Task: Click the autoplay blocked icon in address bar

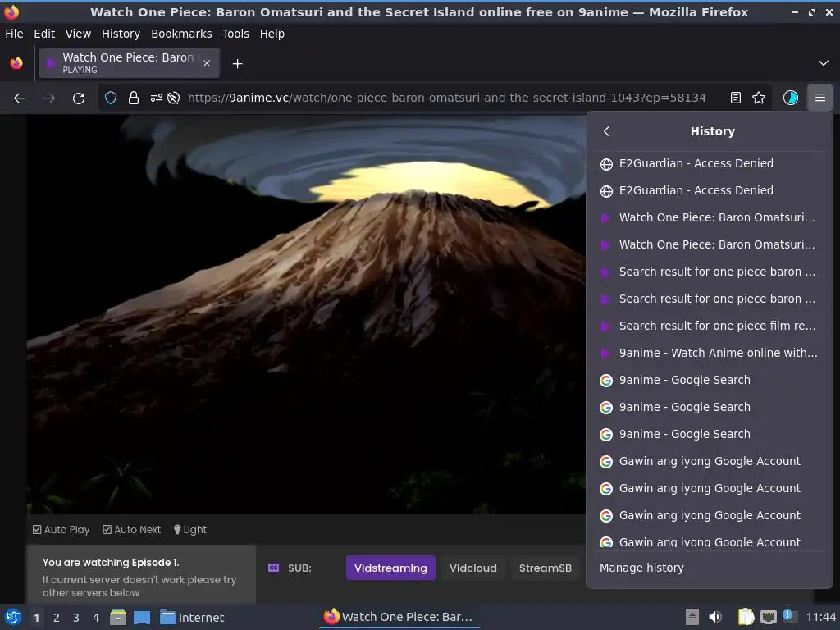Action: (x=173, y=98)
